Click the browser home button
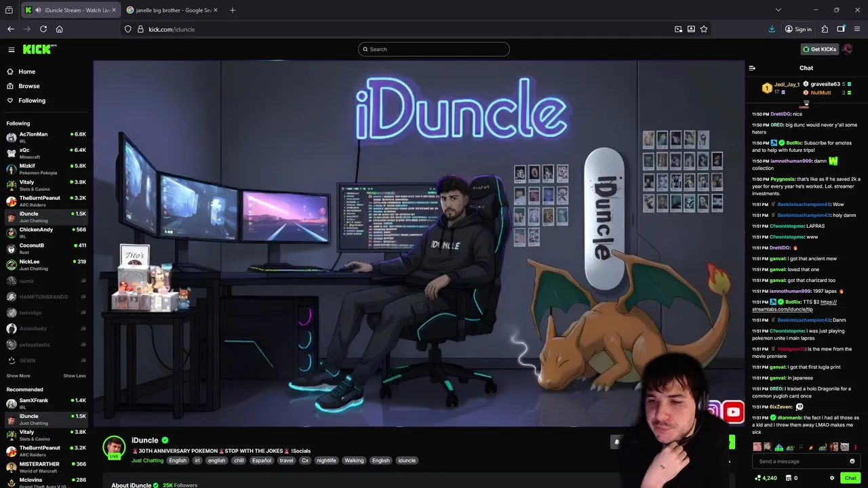The width and height of the screenshot is (868, 488). tap(60, 29)
